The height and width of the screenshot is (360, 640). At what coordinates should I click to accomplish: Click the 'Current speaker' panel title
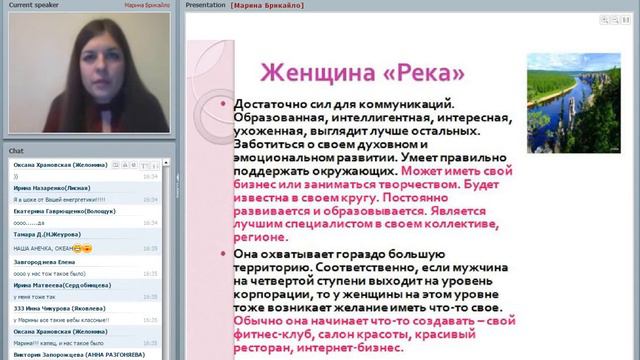pyautogui.click(x=33, y=5)
